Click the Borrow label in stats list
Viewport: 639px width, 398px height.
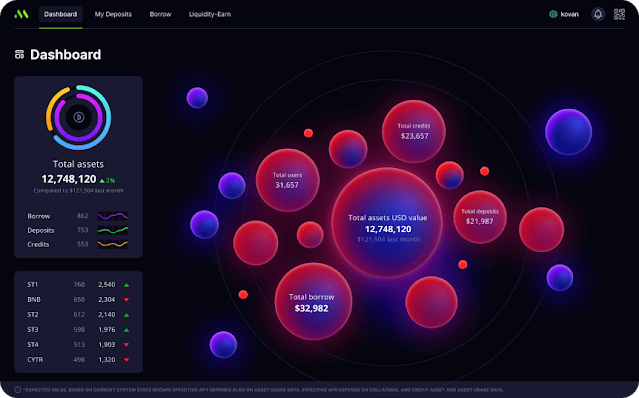point(39,216)
